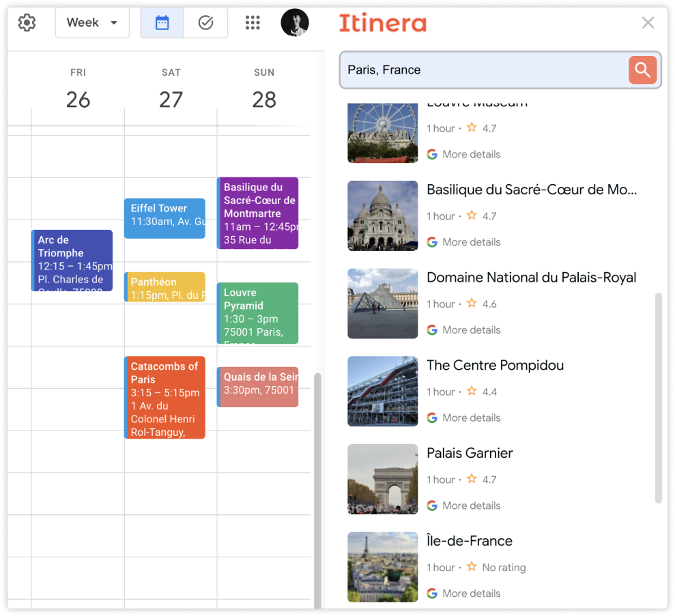Open More details for Domaine National du Palais-Royal
675x616 pixels.
tap(471, 330)
